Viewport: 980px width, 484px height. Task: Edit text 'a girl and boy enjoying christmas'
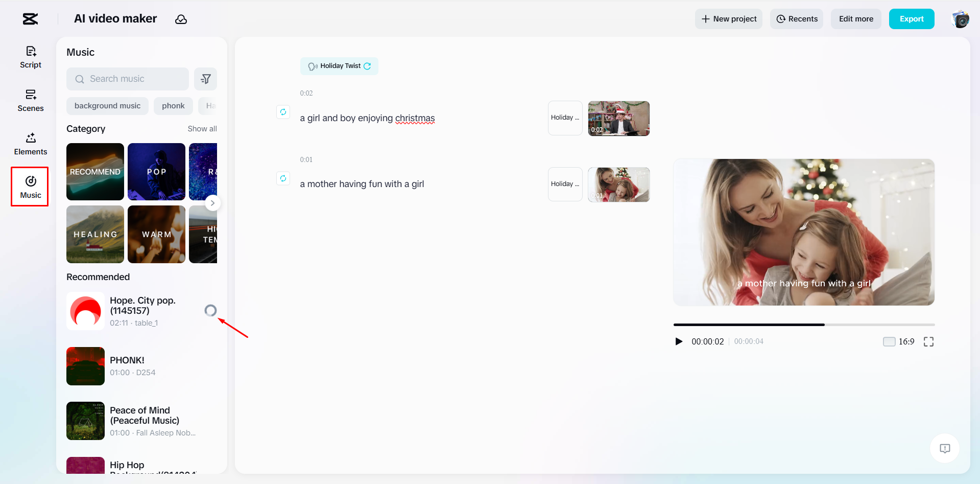[367, 118]
